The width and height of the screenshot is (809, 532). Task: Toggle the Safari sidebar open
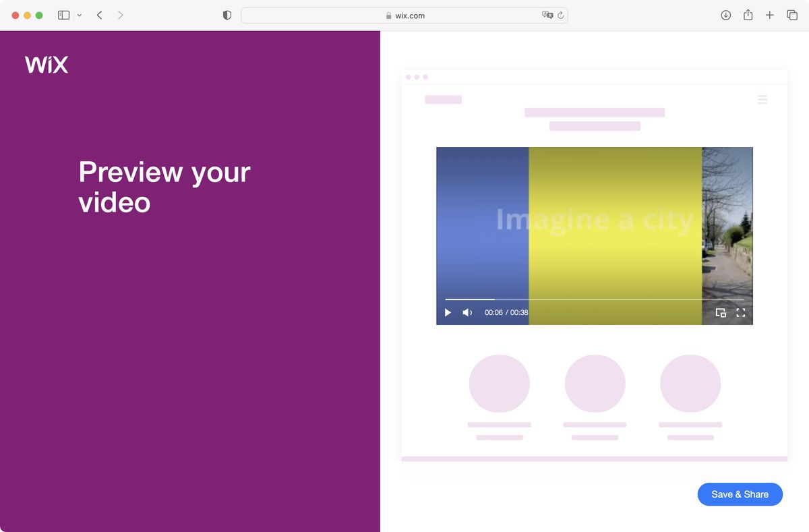click(63, 14)
